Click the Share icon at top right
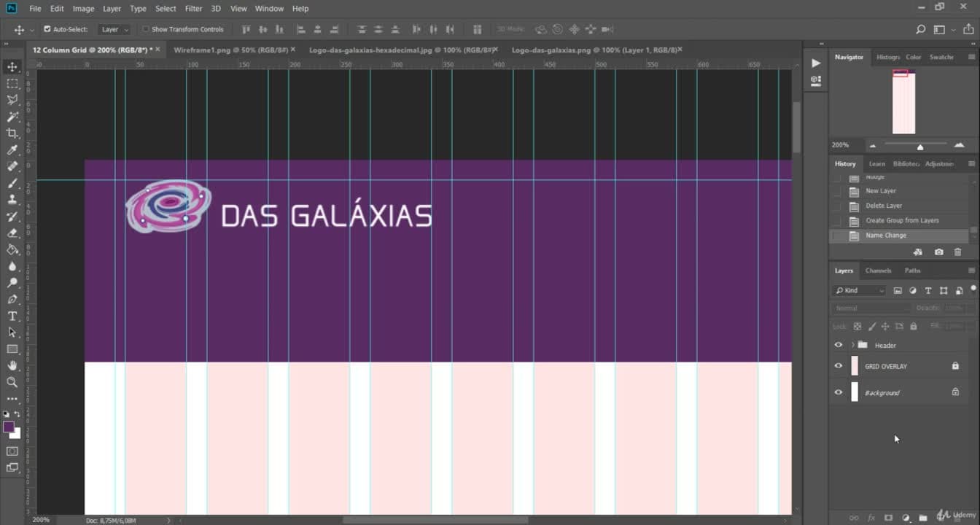This screenshot has height=525, width=980. point(968,30)
